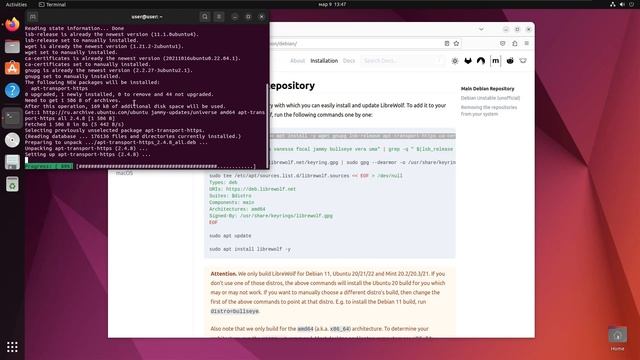Open the network status indicator in top bar
The image size is (640, 360).
click(x=613, y=4)
